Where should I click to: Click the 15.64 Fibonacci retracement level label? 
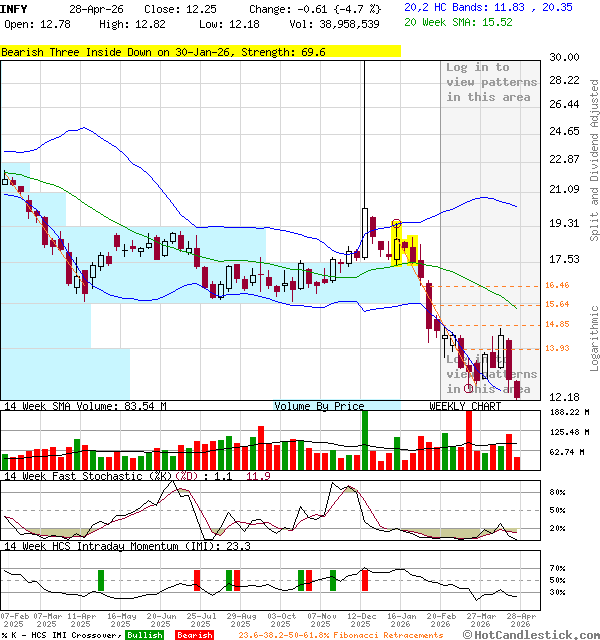pos(557,304)
